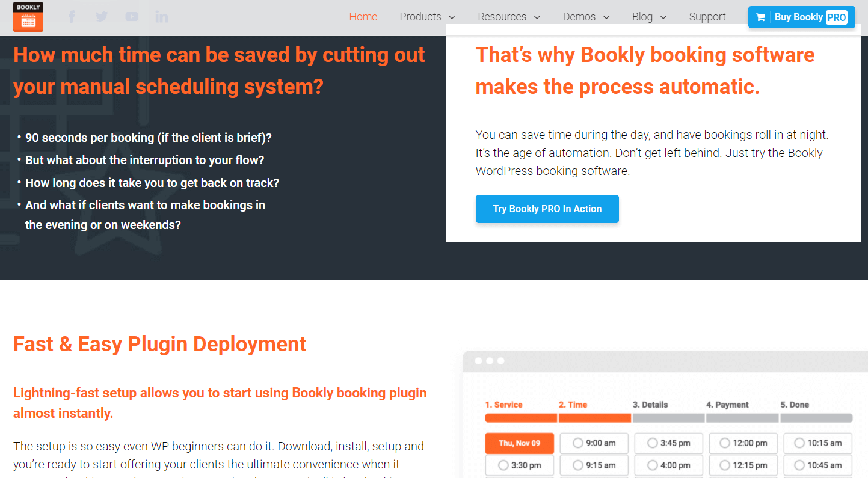The height and width of the screenshot is (478, 868).
Task: Open the Twitter social icon
Action: [x=102, y=17]
